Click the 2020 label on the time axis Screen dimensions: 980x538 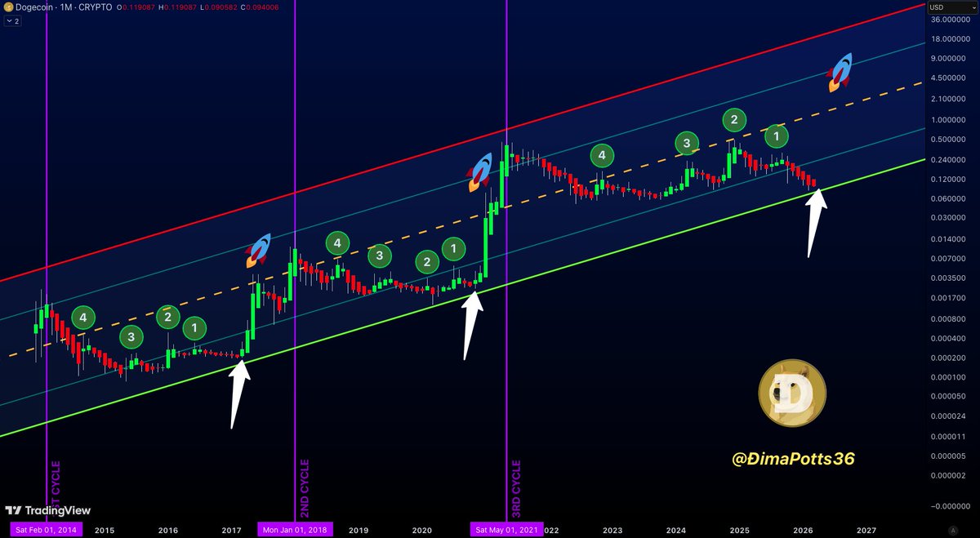[x=422, y=530]
